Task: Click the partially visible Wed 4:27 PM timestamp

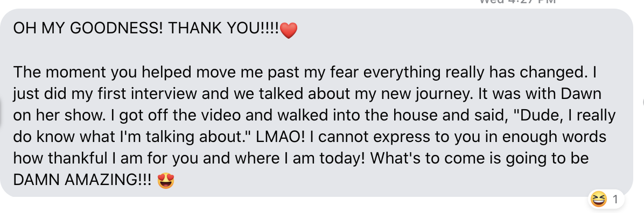Action: 517,2
